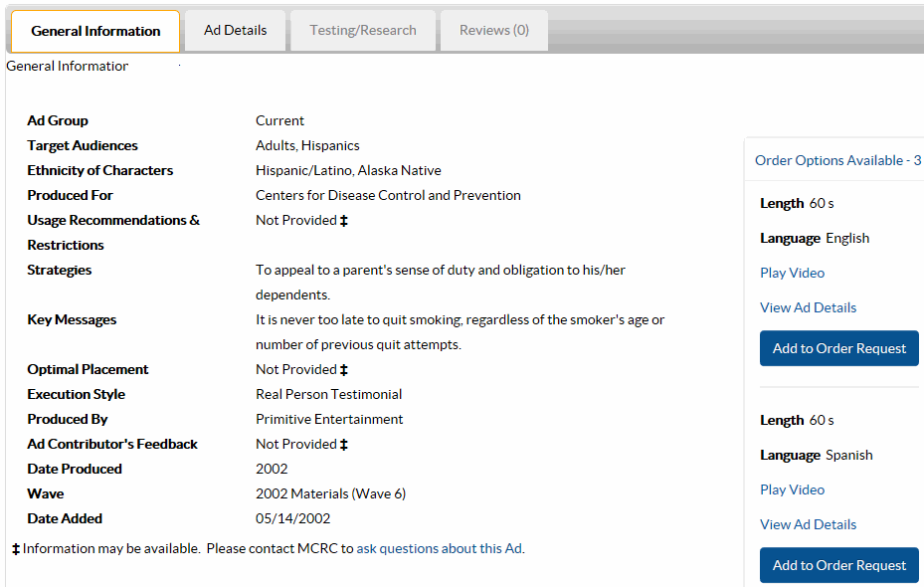Click the ‡ mark beside Usage Recommendations value
924x587 pixels.
(x=344, y=221)
